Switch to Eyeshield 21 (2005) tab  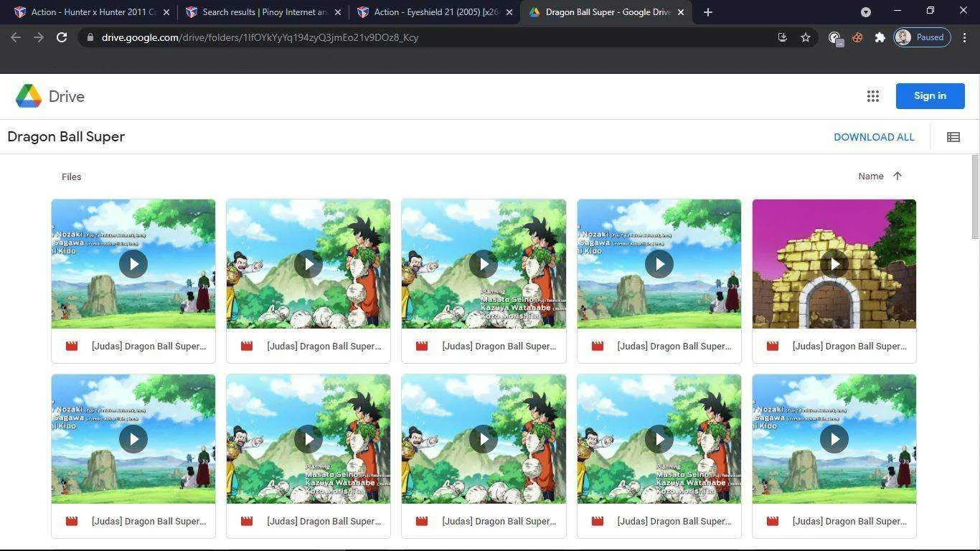coord(434,12)
